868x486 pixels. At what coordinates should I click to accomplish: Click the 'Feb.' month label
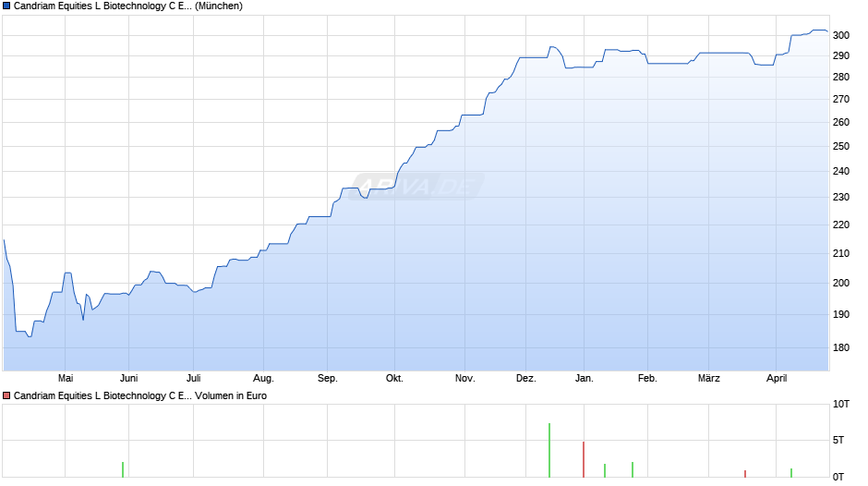[x=647, y=378]
